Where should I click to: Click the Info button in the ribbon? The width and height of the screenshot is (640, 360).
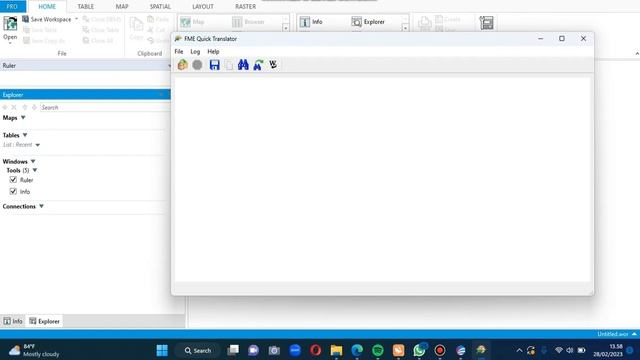(x=311, y=22)
